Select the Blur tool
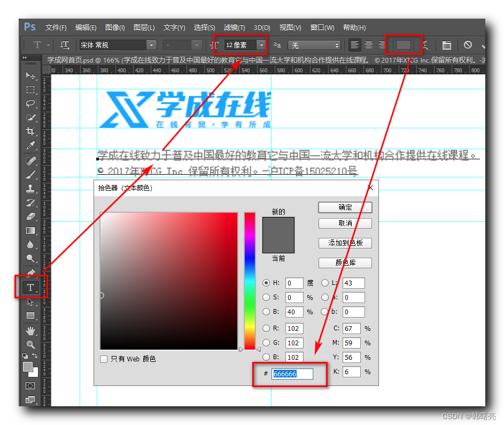504x425 pixels. click(30, 245)
